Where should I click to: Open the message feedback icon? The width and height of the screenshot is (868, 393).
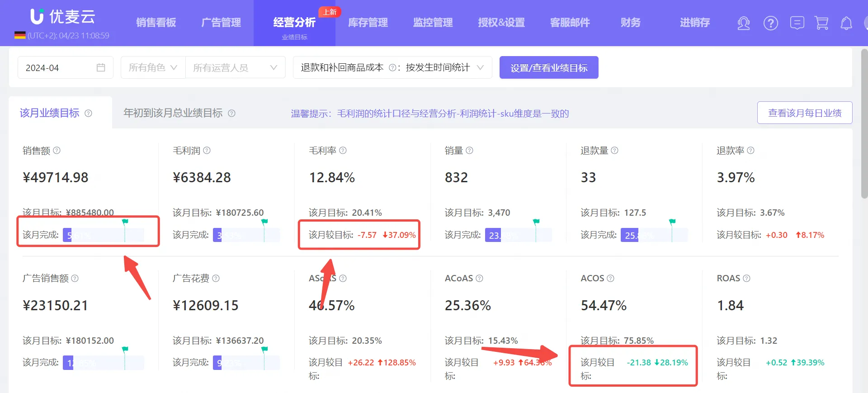(x=797, y=23)
